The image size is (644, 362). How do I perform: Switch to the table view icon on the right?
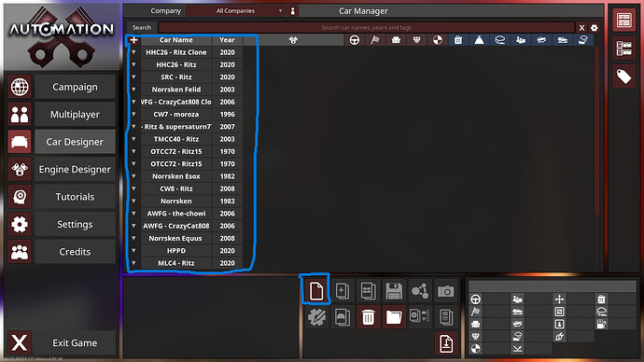click(x=623, y=20)
